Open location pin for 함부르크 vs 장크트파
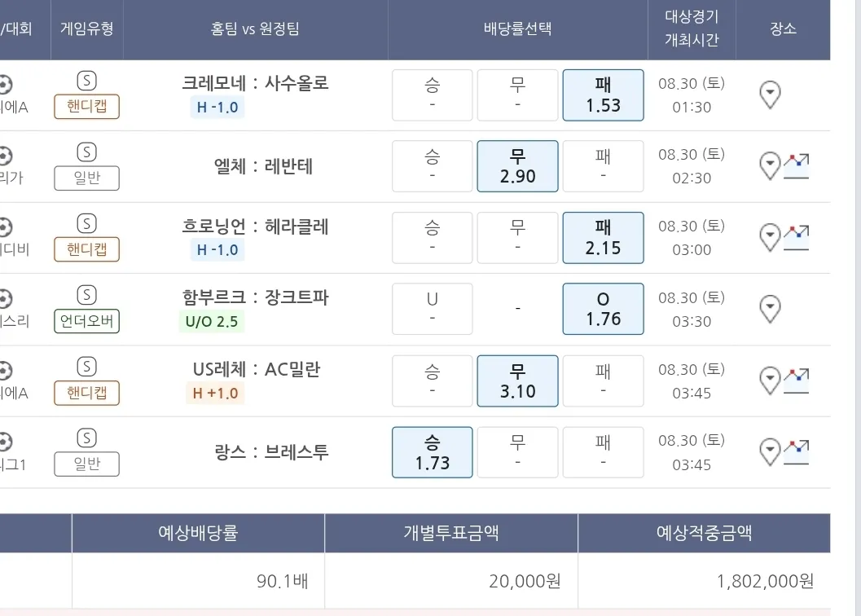861x616 pixels. click(x=770, y=309)
